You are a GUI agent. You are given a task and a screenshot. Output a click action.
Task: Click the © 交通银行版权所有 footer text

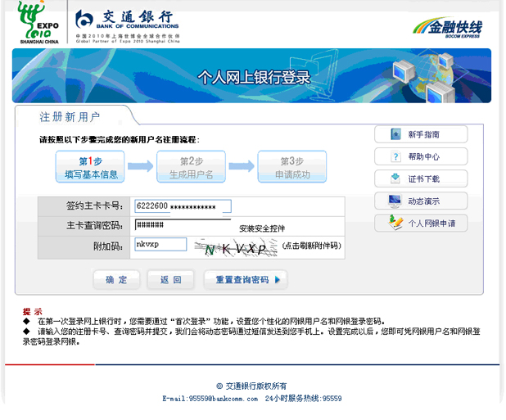pos(251,386)
